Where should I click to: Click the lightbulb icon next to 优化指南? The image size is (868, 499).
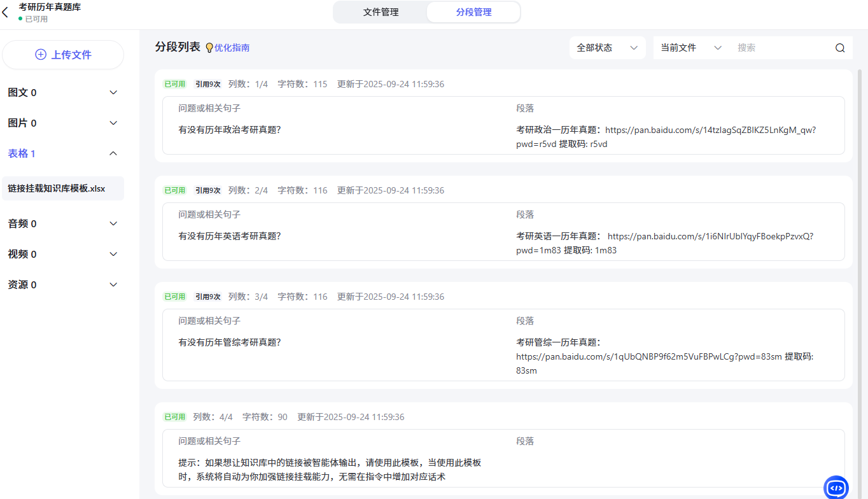point(208,47)
